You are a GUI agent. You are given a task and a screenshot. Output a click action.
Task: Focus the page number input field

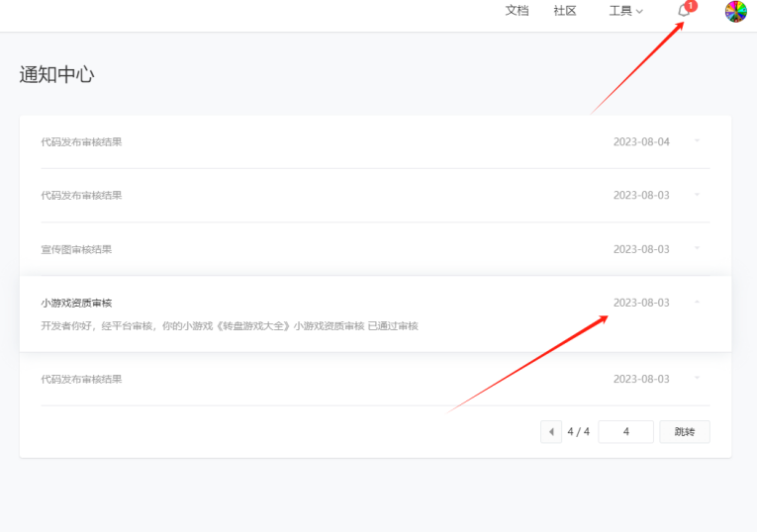pos(625,432)
